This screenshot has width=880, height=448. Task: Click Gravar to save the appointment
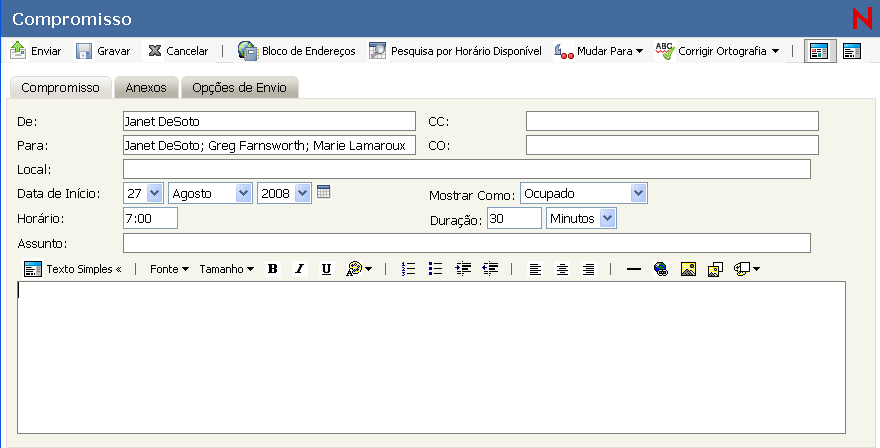coord(103,51)
